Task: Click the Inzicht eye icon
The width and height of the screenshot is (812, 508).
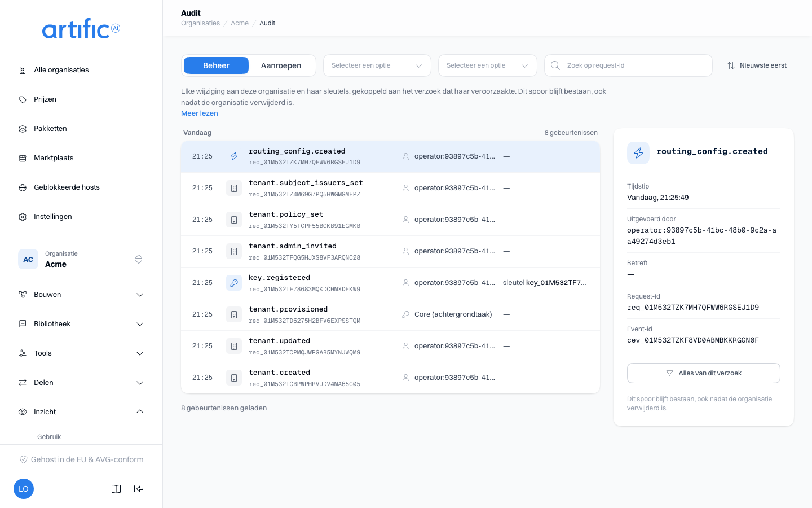Action: click(23, 412)
